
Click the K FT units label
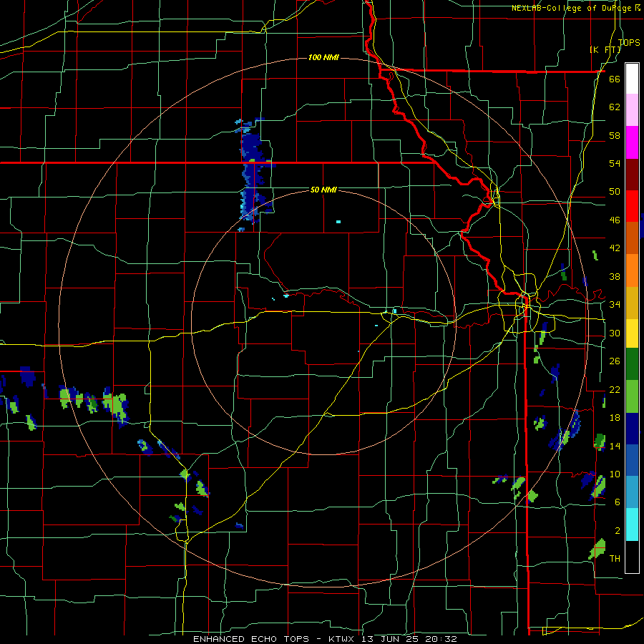[x=605, y=49]
